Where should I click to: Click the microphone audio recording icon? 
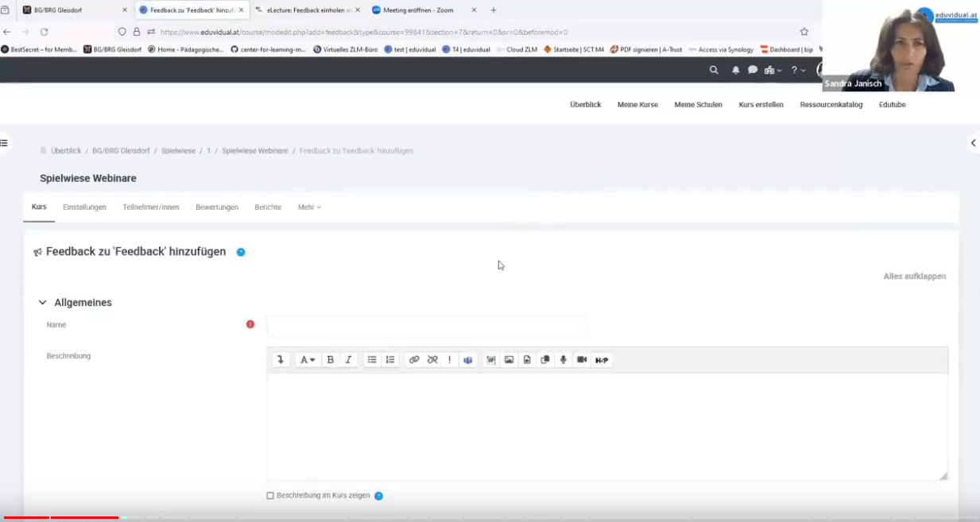(x=564, y=360)
